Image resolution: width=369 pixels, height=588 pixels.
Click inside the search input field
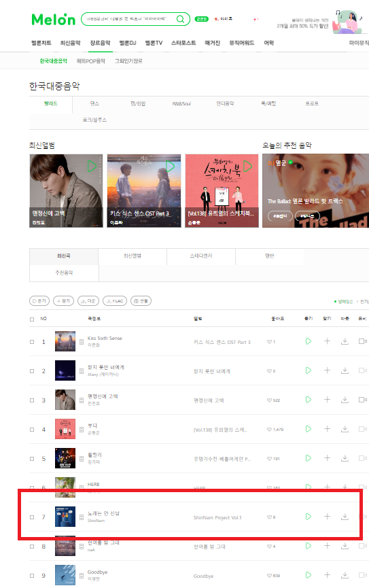click(x=128, y=19)
